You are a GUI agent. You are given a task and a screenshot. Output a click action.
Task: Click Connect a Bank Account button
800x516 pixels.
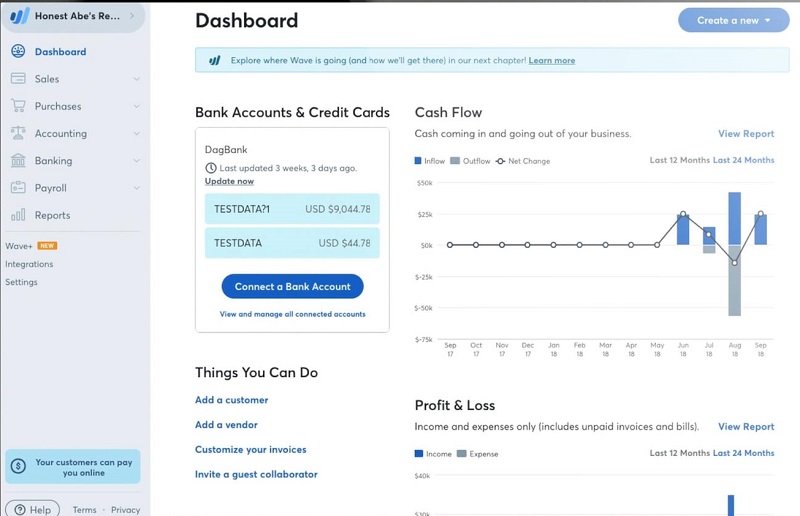click(292, 286)
